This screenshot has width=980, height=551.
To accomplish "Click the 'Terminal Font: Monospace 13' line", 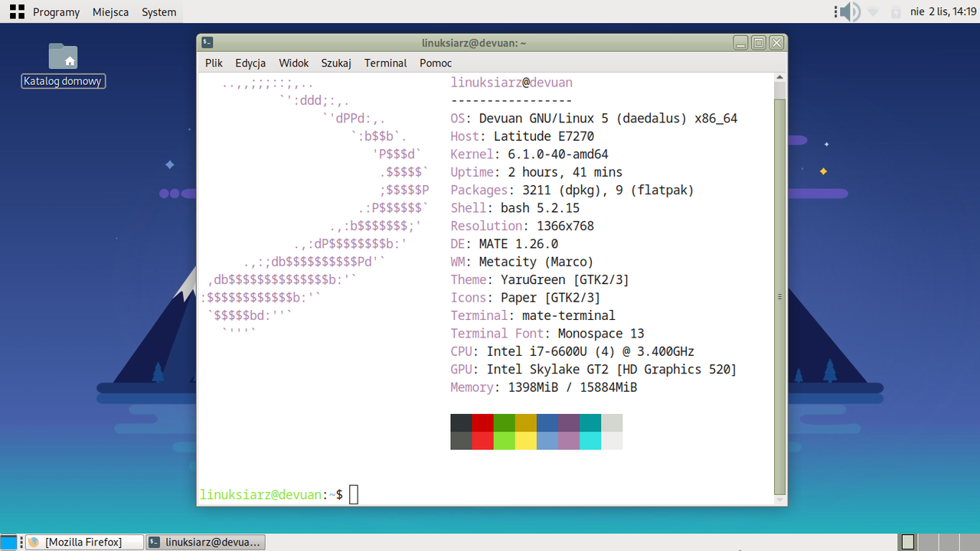I will (547, 333).
